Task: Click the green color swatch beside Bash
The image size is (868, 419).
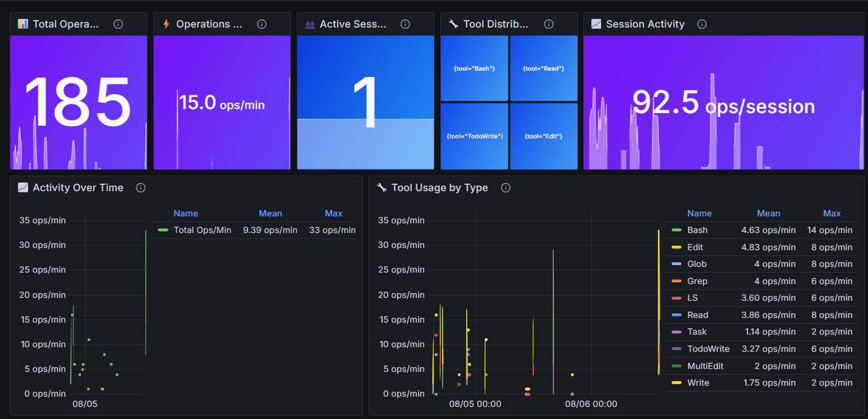Action: pyautogui.click(x=677, y=230)
